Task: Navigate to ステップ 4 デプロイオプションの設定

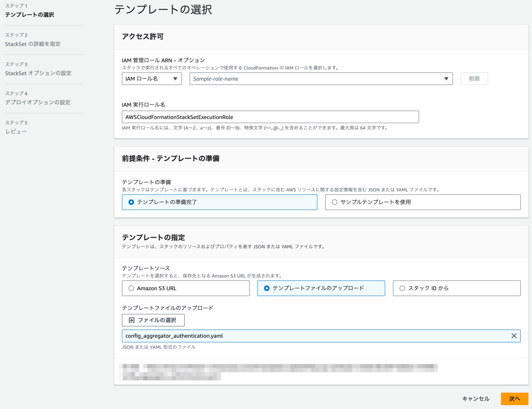Action: pos(38,102)
